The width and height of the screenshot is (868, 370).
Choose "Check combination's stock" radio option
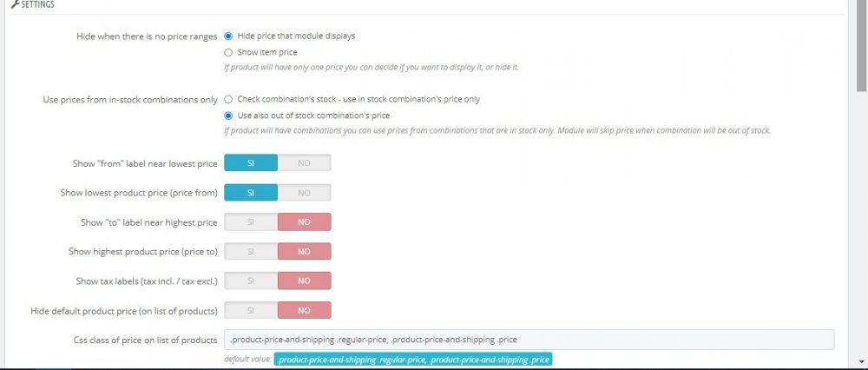[x=228, y=100]
